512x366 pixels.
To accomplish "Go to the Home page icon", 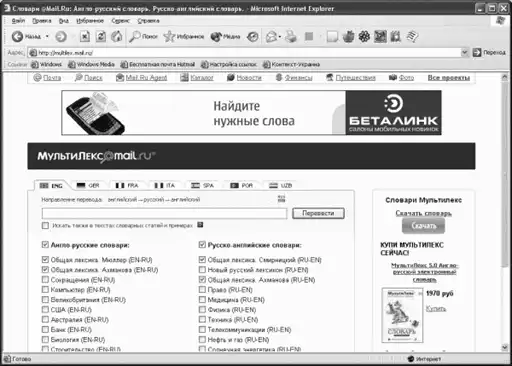I will (117, 36).
